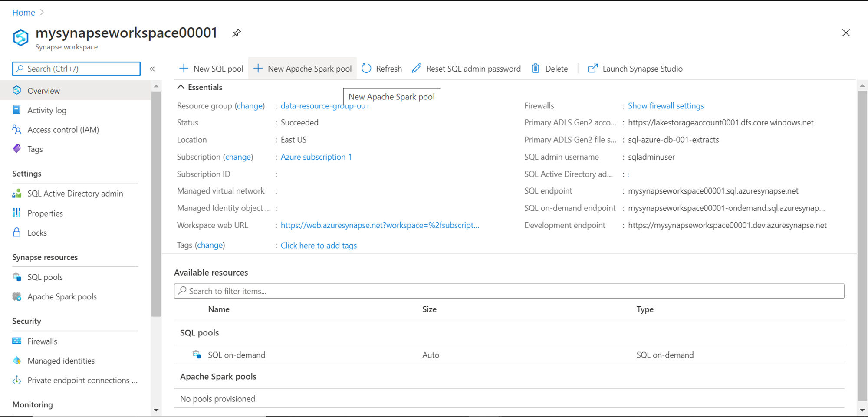Click the Launch Synapse Studio icon
868x417 pixels.
point(592,69)
